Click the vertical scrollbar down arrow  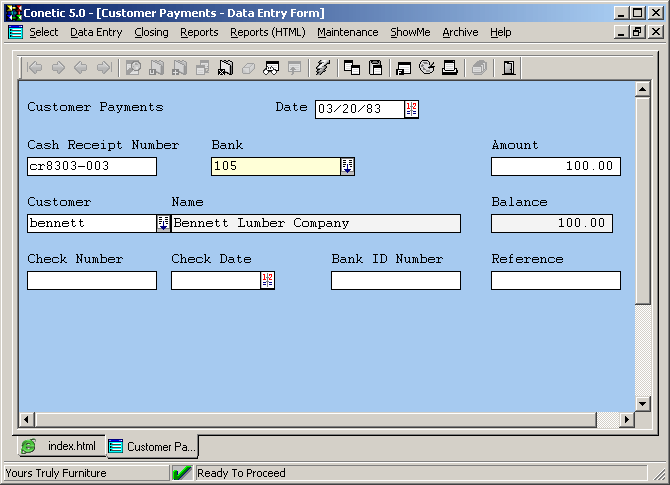tap(643, 404)
